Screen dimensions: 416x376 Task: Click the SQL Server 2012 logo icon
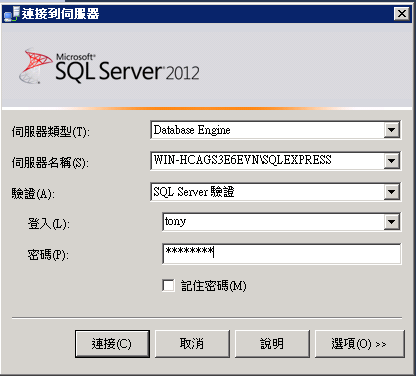pos(36,66)
